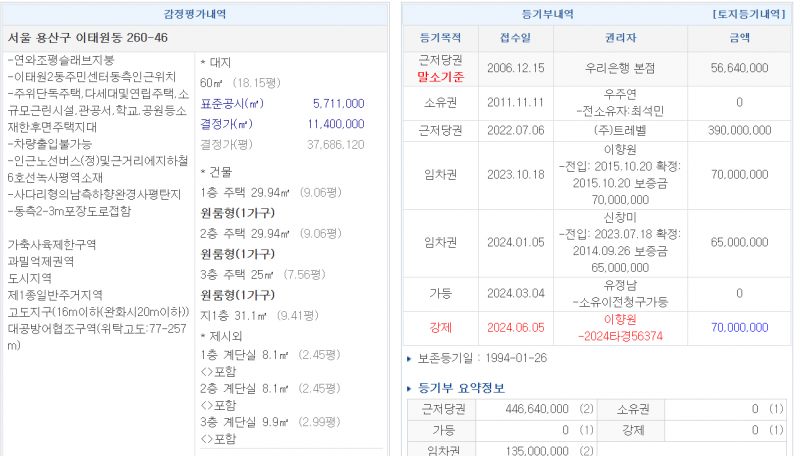This screenshot has height=456, width=800.
Task: Click the red 말소기준 label
Action: click(x=440, y=76)
